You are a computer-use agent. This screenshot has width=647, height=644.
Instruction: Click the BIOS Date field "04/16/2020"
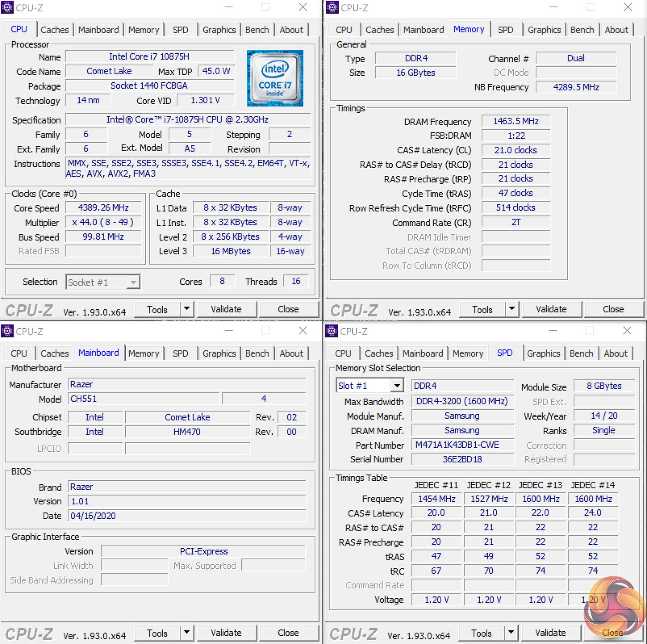[187, 516]
